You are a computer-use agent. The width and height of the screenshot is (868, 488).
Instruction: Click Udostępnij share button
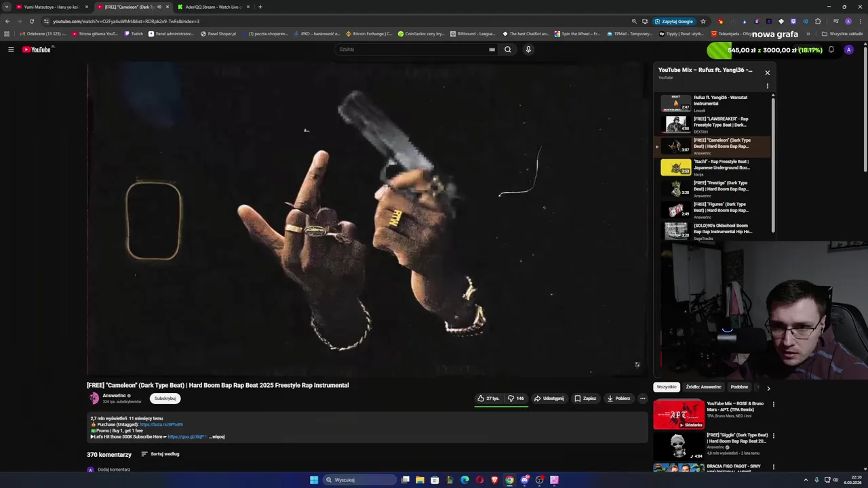point(549,399)
